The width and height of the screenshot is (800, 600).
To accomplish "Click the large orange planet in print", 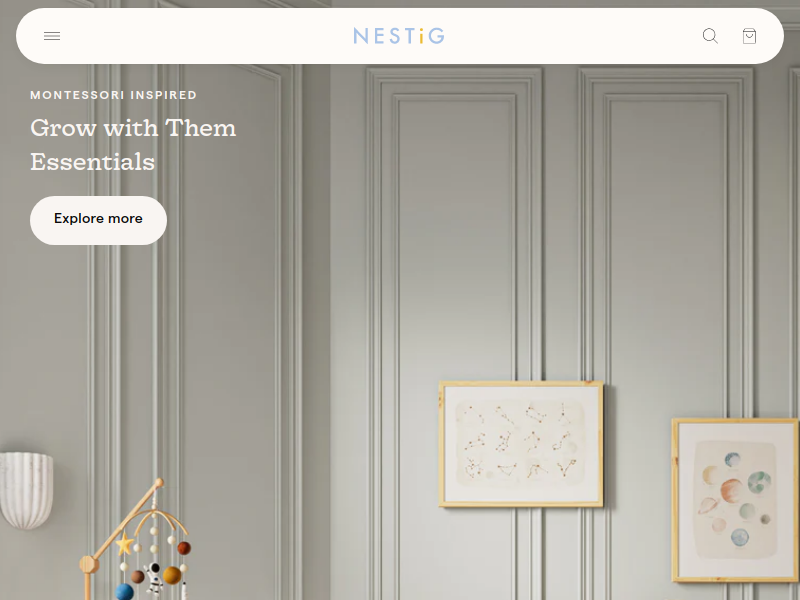I will [732, 490].
